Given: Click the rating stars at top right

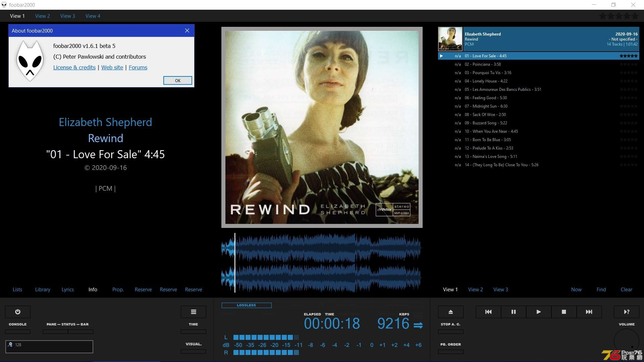Looking at the screenshot, I should pyautogui.click(x=619, y=16).
